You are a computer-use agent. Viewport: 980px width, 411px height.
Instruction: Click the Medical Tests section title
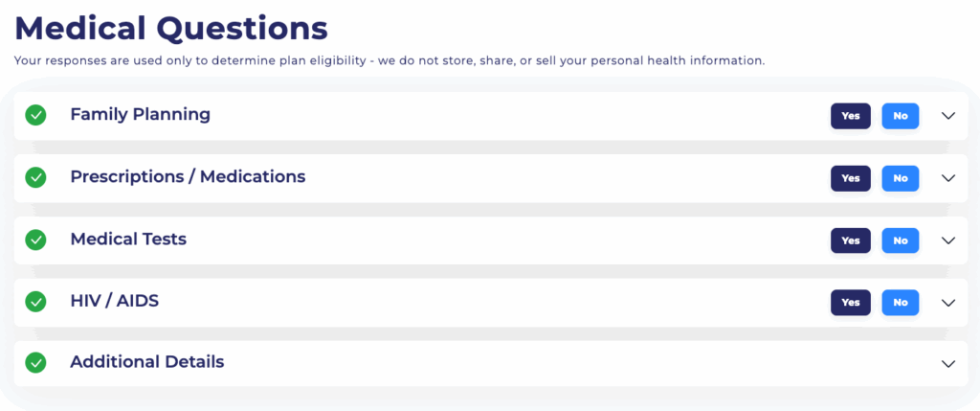(x=128, y=239)
